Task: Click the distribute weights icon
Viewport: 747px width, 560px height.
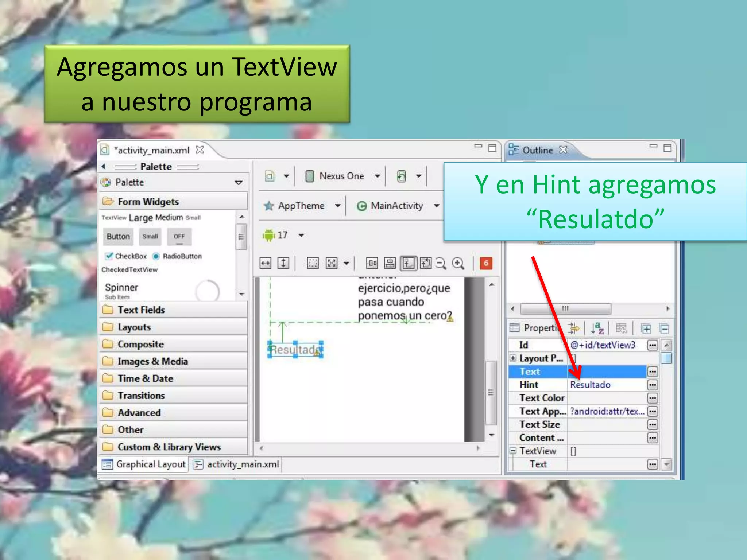Action: coord(372,263)
